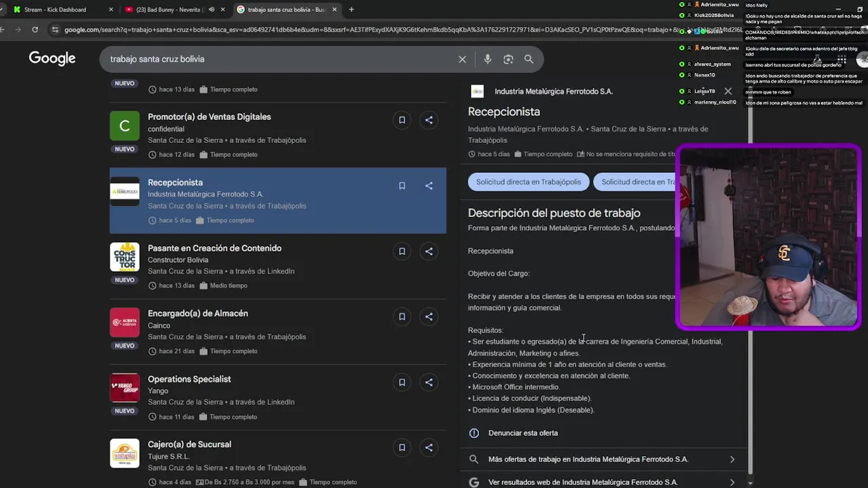Share the Cajero(a) de Sucursal job
Screen dimensions: 868x488
(429, 447)
